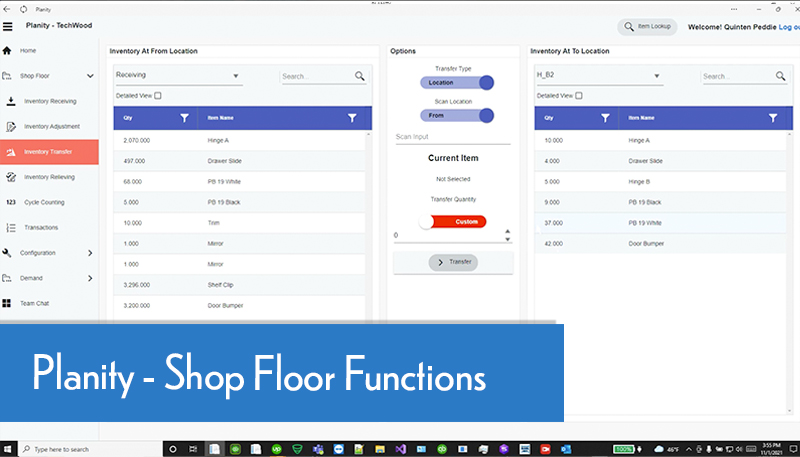The width and height of the screenshot is (800, 457).
Task: Toggle the Custom transfer quantity switch
Action: tap(453, 222)
